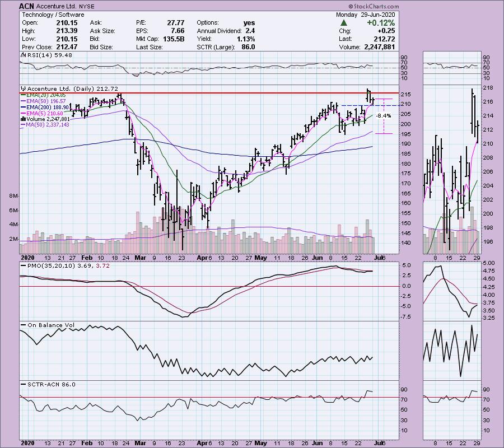Viewport: 504px width, 448px height.
Task: Click the ACN ticker symbol heading
Action: [26, 6]
